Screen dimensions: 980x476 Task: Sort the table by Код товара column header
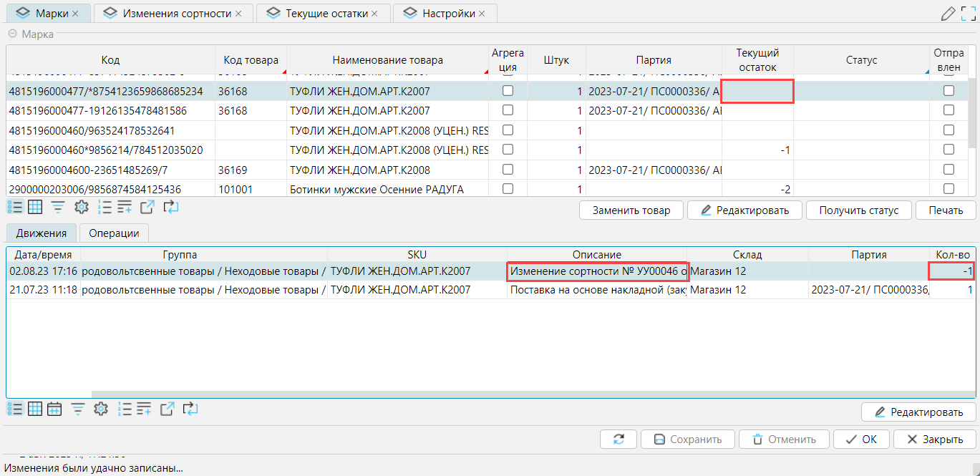pyautogui.click(x=251, y=60)
